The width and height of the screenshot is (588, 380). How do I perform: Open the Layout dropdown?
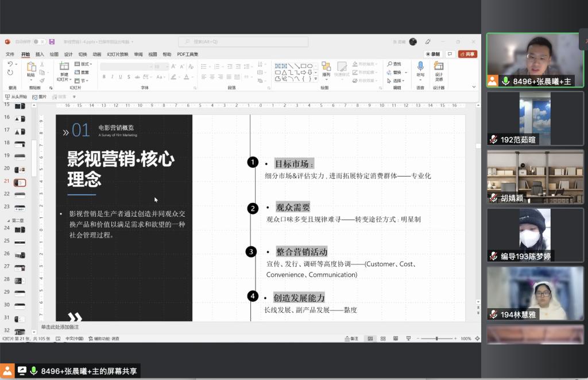point(84,64)
